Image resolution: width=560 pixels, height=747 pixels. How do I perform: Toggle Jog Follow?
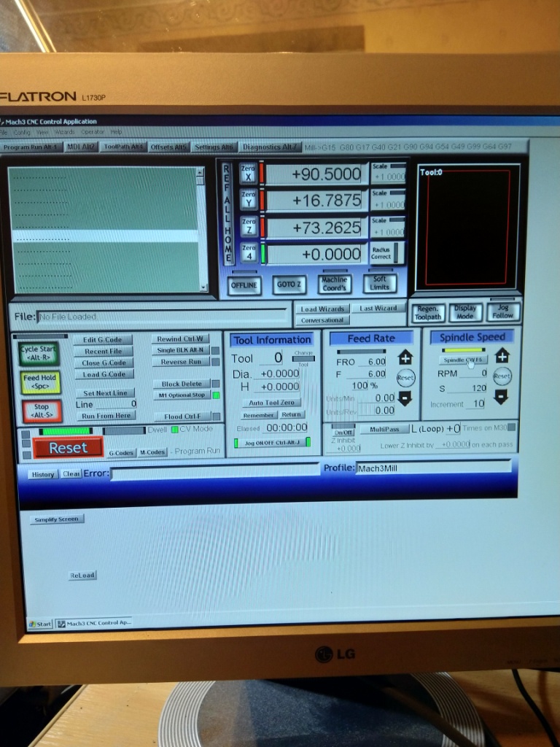click(503, 311)
